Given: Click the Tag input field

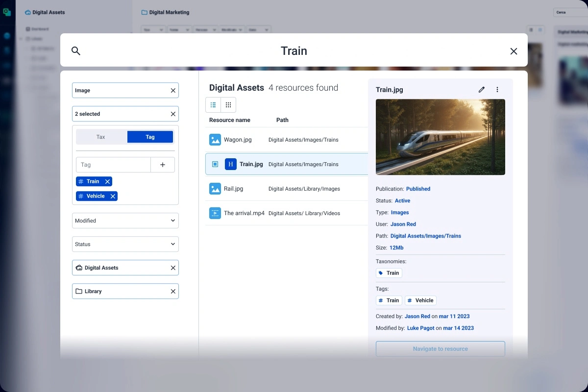Looking at the screenshot, I should 113,165.
